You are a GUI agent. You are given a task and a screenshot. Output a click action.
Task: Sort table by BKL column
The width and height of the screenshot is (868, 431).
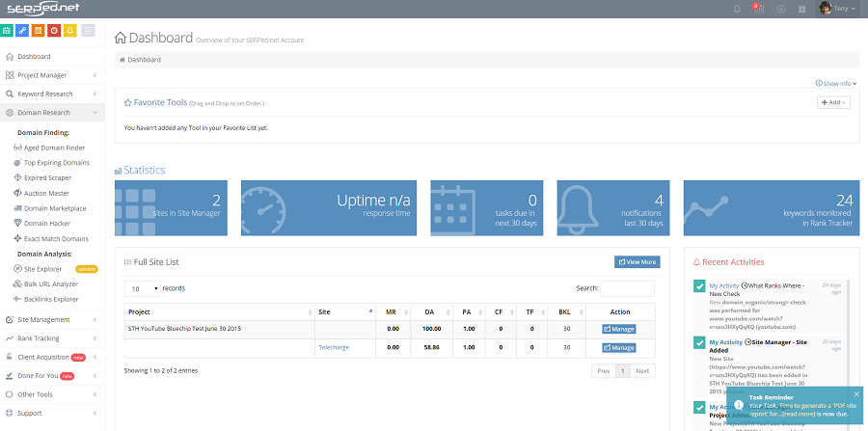(566, 312)
